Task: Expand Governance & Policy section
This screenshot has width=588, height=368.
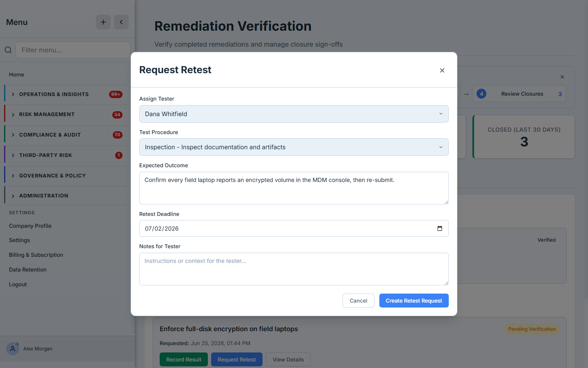Action: coord(66,176)
